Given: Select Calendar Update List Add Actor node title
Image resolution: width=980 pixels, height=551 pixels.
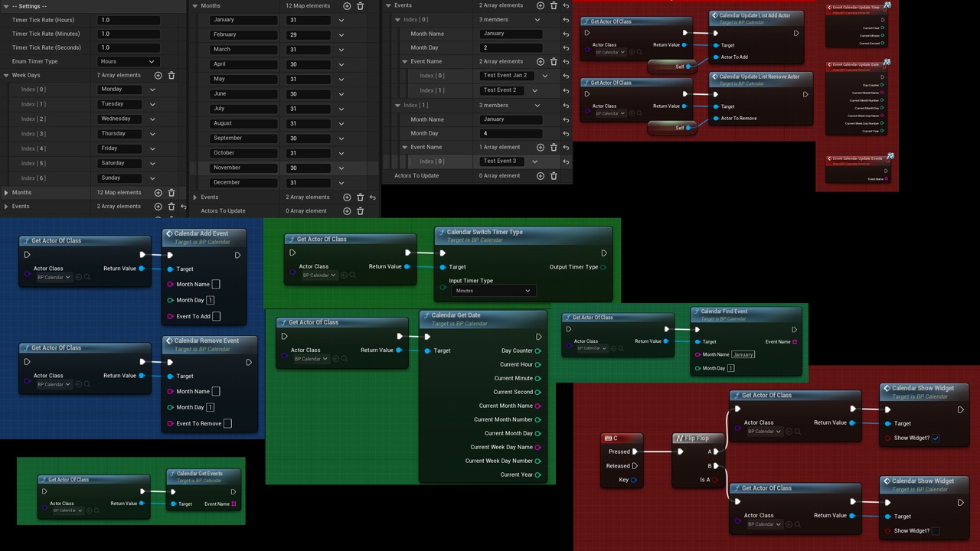Looking at the screenshot, I should 755,15.
